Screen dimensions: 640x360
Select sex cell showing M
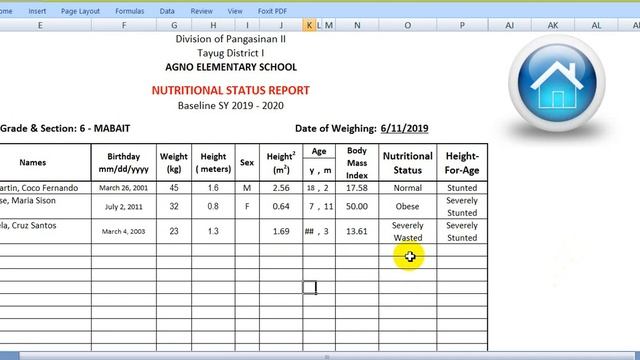pyautogui.click(x=247, y=188)
